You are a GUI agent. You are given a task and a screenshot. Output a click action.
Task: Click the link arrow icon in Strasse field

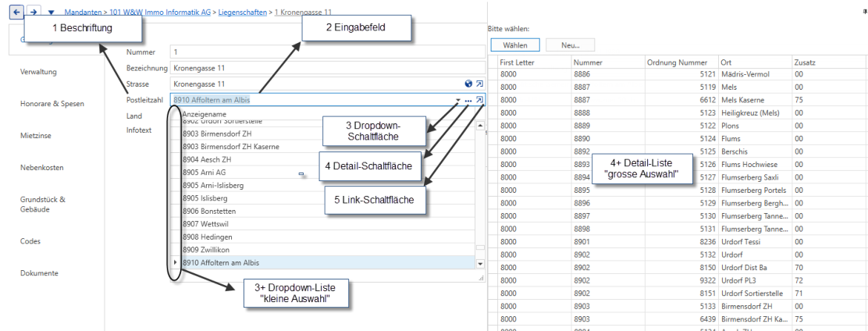coord(479,84)
